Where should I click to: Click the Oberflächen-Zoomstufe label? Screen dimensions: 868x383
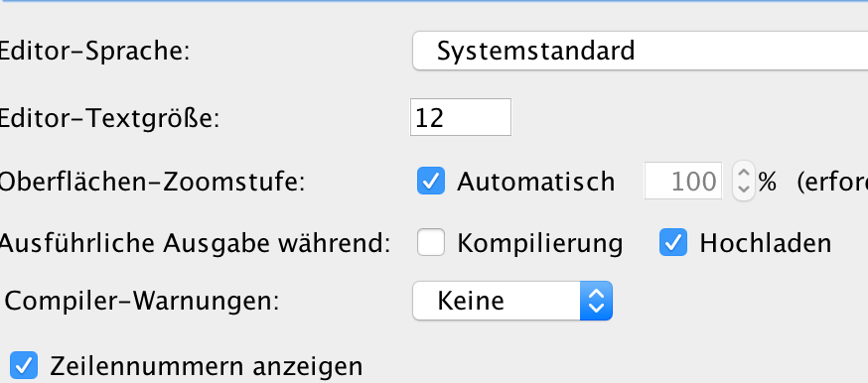click(152, 182)
